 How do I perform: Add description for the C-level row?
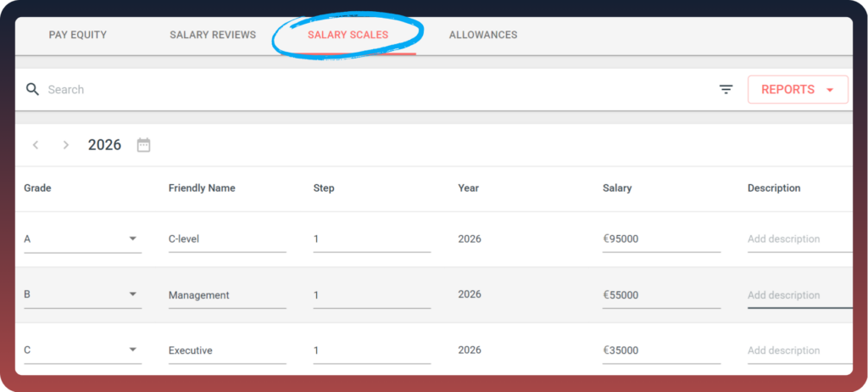(800, 239)
